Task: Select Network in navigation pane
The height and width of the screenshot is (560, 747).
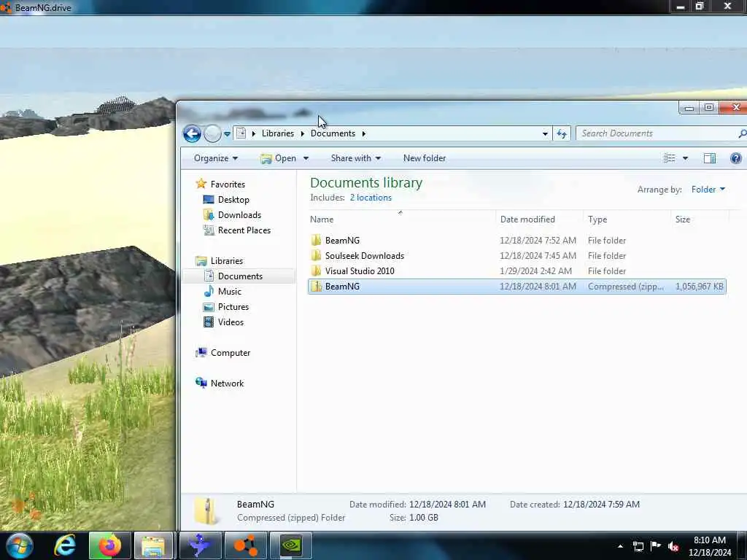Action: (227, 384)
